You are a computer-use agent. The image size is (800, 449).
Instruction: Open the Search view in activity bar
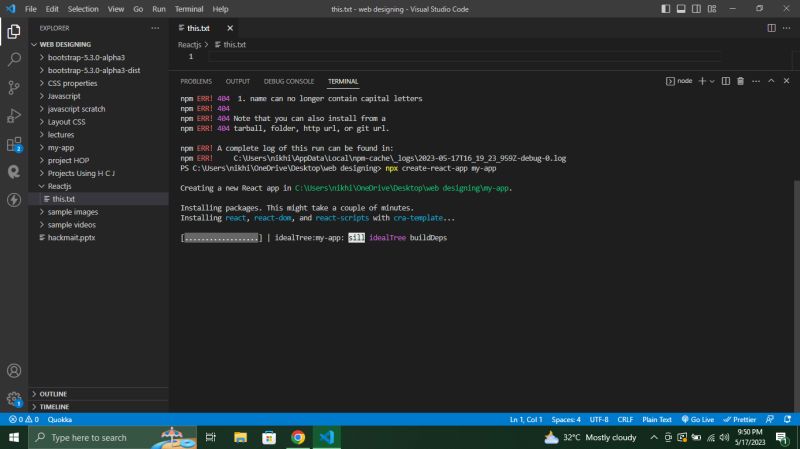tap(14, 59)
